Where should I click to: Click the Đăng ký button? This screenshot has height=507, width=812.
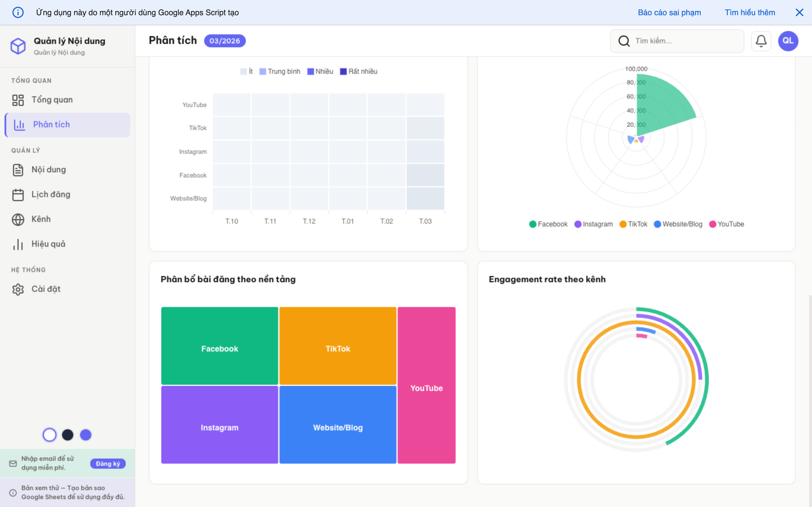(108, 463)
